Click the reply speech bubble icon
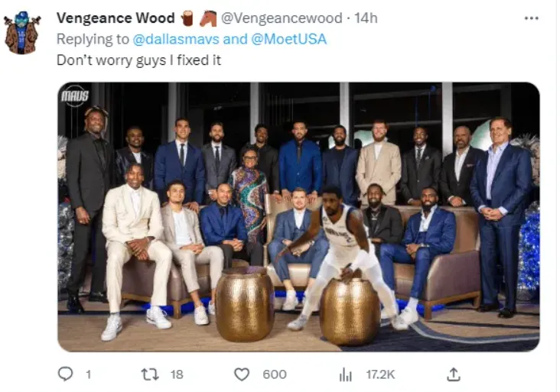560x392 pixels. pyautogui.click(x=66, y=374)
